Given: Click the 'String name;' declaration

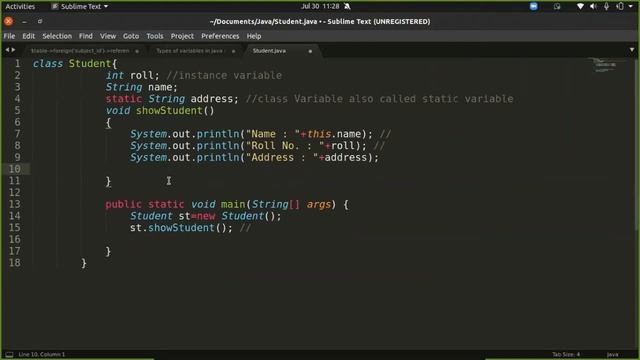Looking at the screenshot, I should 142,87.
